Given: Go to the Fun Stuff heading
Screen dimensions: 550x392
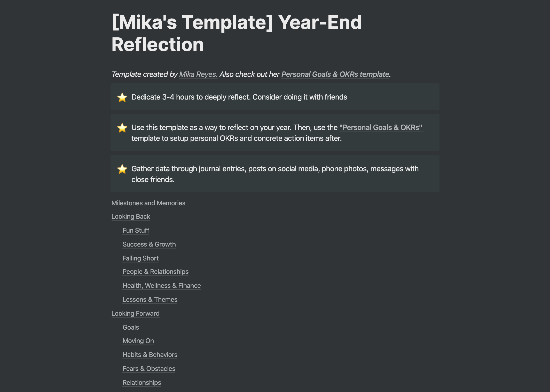Looking at the screenshot, I should (x=136, y=230).
